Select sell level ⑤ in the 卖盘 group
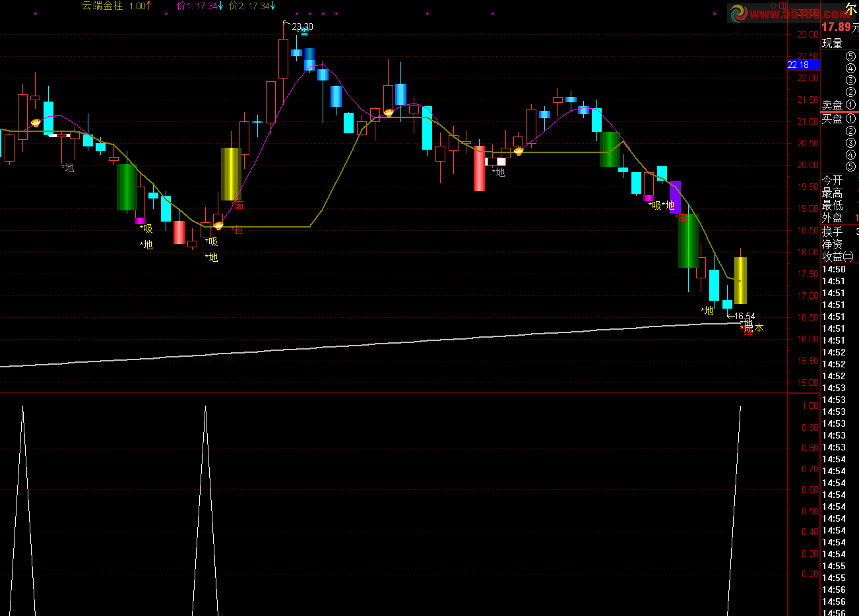The height and width of the screenshot is (616, 859). click(850, 57)
